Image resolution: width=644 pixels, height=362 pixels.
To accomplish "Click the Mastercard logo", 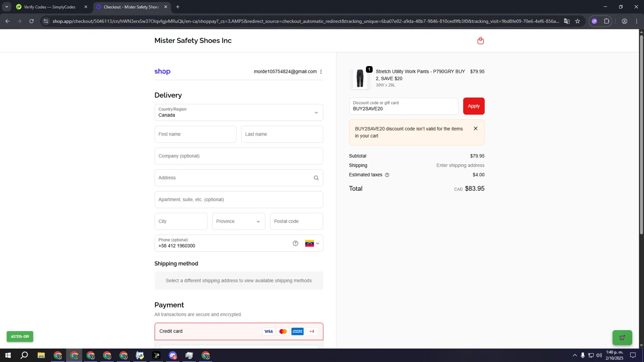I will (283, 332).
